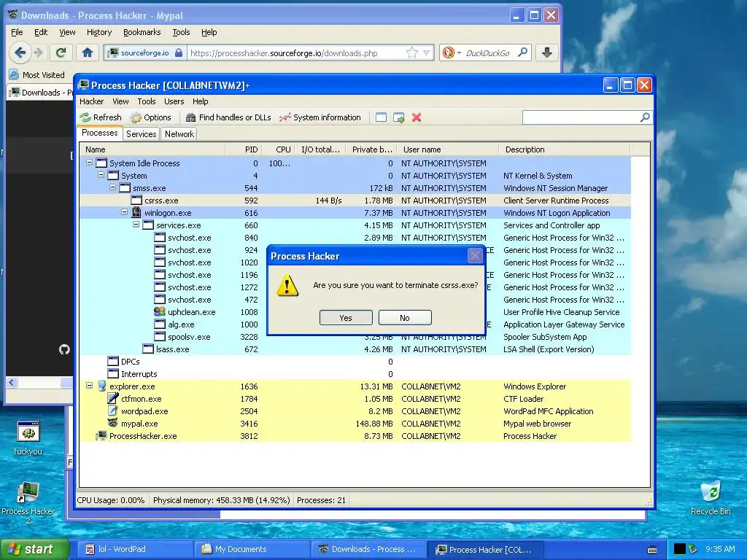Select the Interrupts row
Viewport: 747px width, 560px height.
point(355,374)
